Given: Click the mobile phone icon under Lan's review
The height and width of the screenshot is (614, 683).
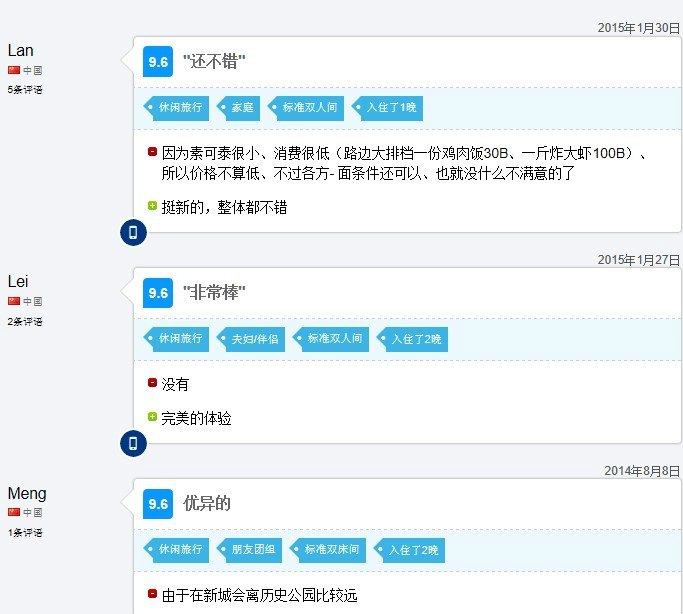Looking at the screenshot, I should pos(133,233).
